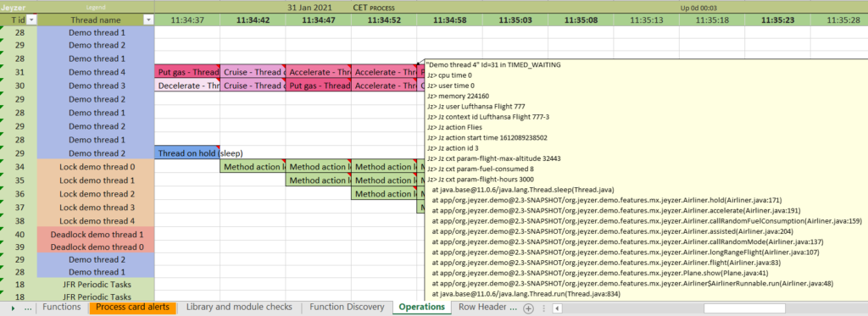
Task: Select the Up 0d 00:03 uptime cell
Action: click(698, 8)
